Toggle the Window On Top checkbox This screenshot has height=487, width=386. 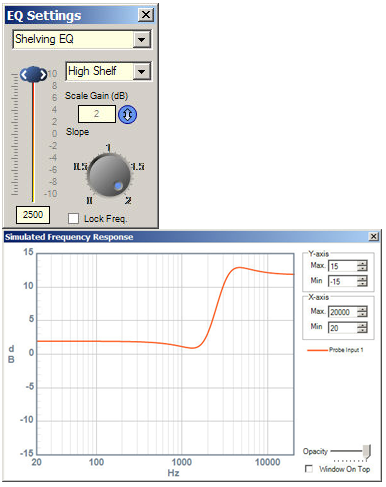[309, 469]
